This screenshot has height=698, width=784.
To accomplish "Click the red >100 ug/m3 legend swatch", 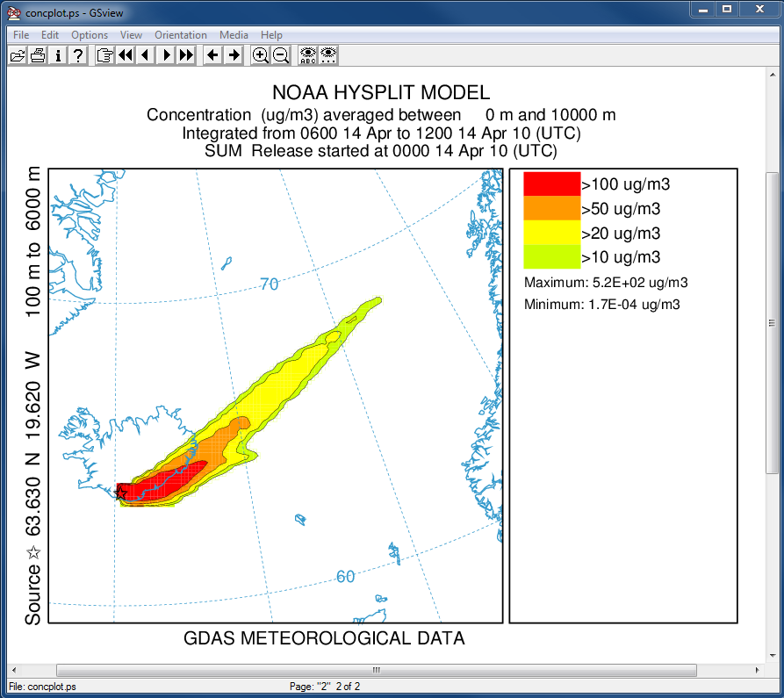I will tap(551, 183).
